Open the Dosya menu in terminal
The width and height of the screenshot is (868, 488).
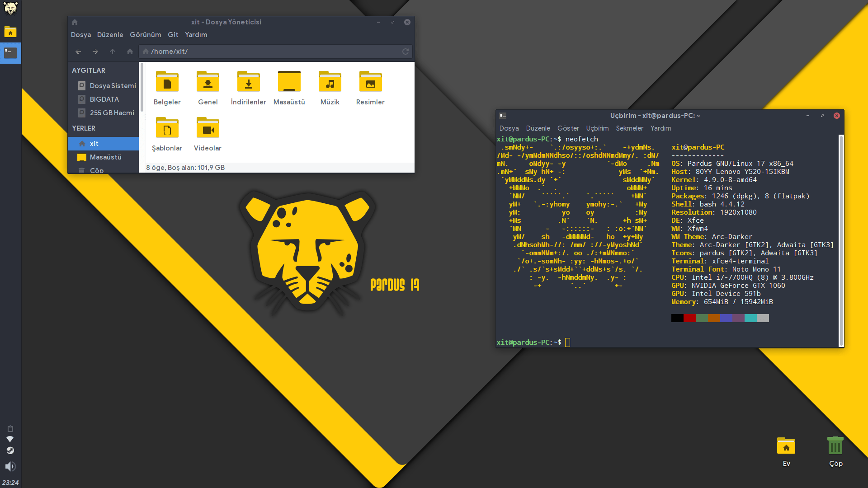[509, 128]
